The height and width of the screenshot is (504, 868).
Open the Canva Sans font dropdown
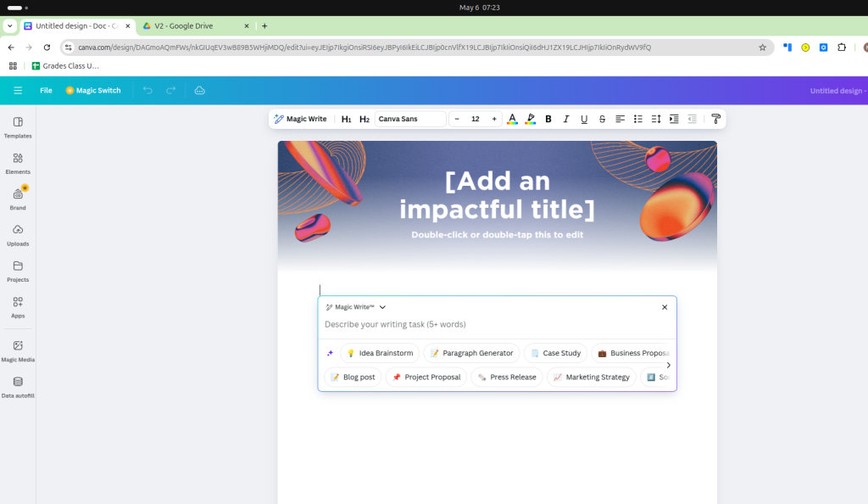coord(410,119)
